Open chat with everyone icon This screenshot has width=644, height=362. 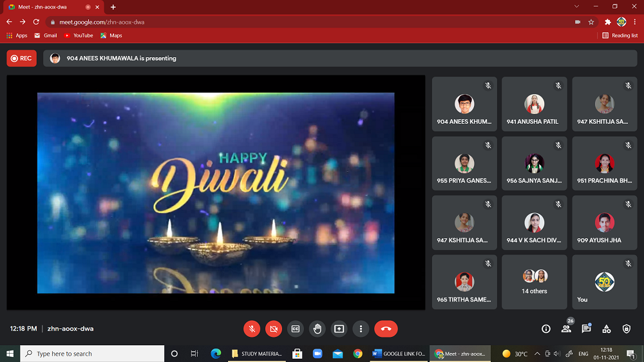tap(586, 329)
